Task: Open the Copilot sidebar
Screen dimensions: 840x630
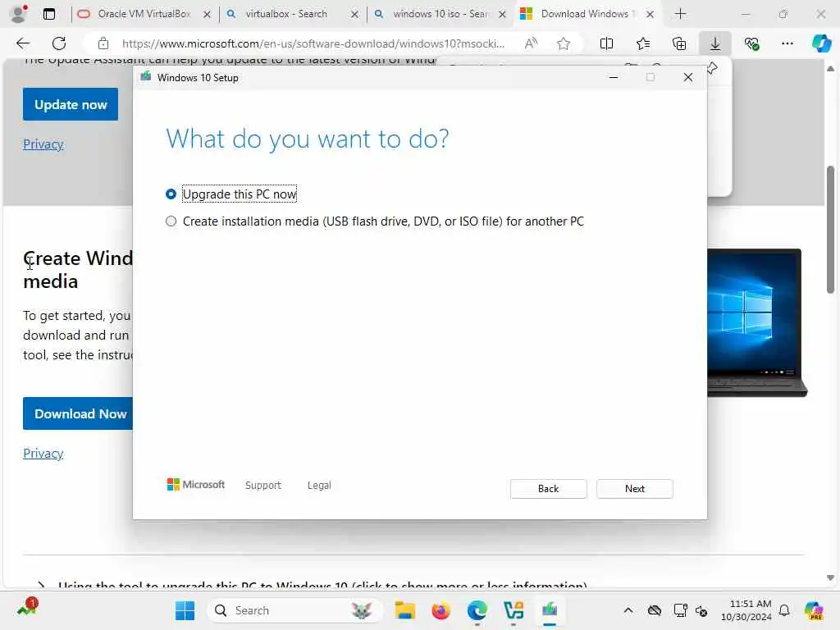Action: click(x=821, y=43)
